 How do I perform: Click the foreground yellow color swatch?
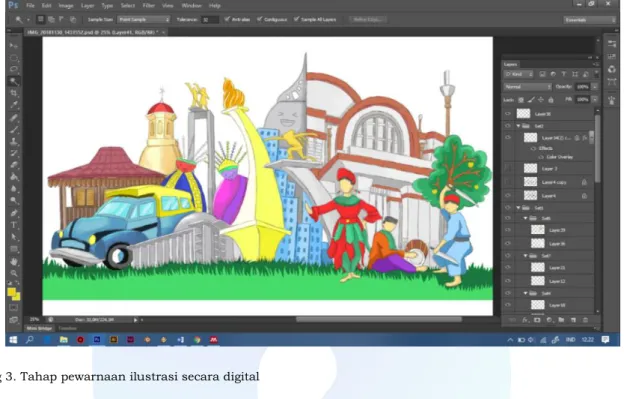[12, 292]
